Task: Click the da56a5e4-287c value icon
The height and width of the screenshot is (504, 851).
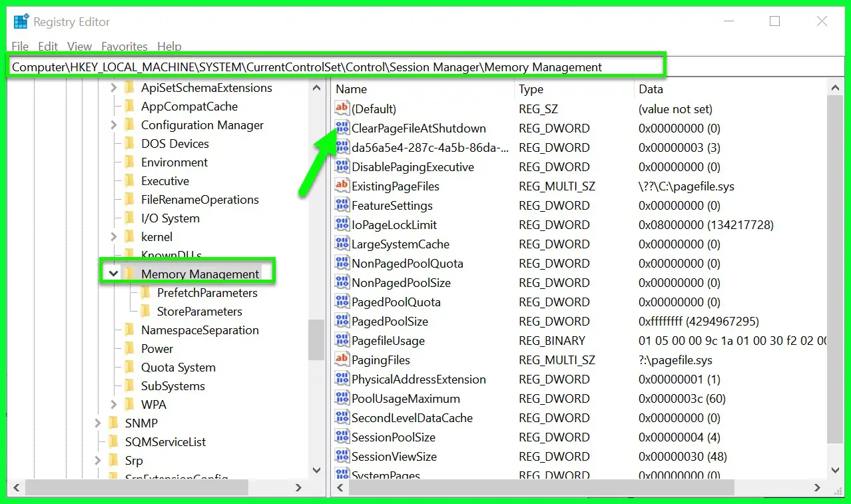Action: 342,148
